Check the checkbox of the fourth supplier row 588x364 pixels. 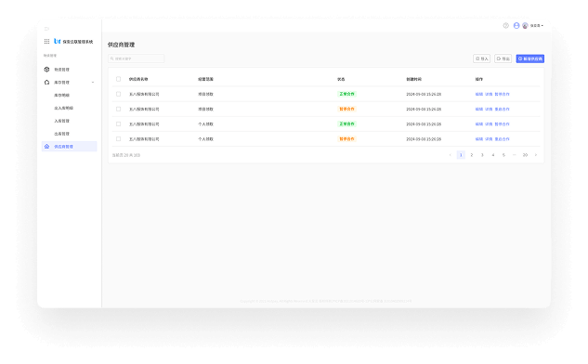click(119, 138)
